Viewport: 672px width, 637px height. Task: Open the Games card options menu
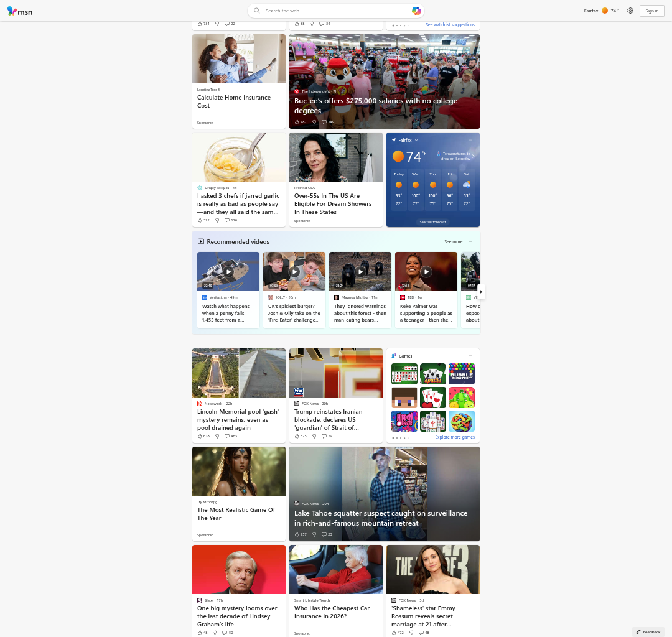click(x=470, y=356)
